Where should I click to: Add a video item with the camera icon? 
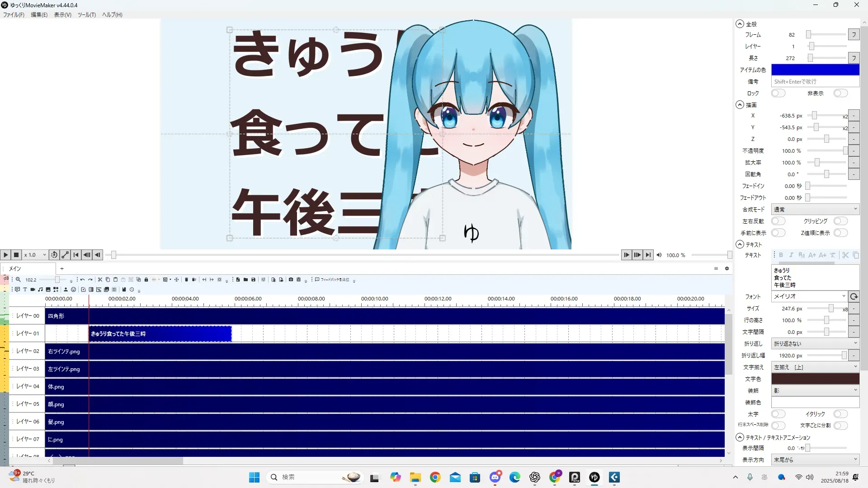pos(33,290)
